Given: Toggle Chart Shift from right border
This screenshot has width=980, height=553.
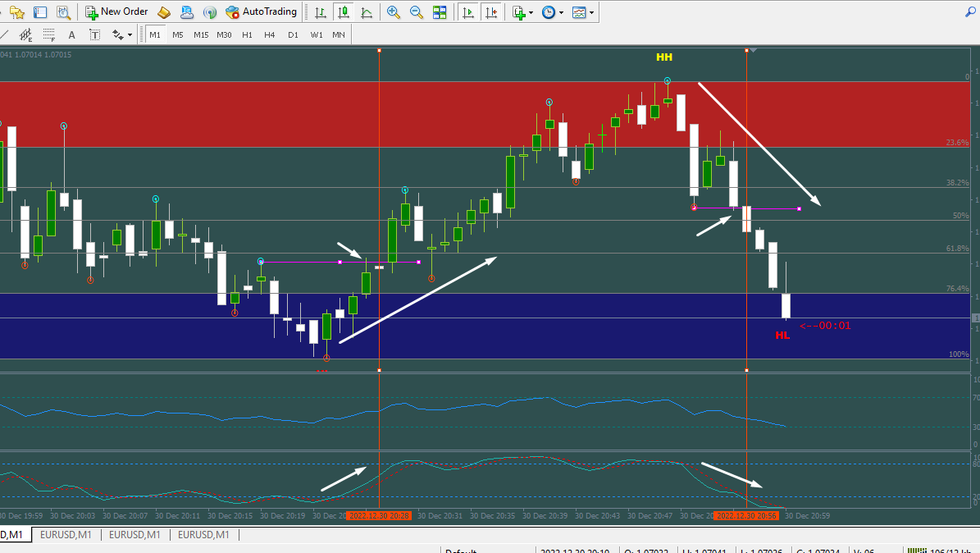Looking at the screenshot, I should coord(491,11).
